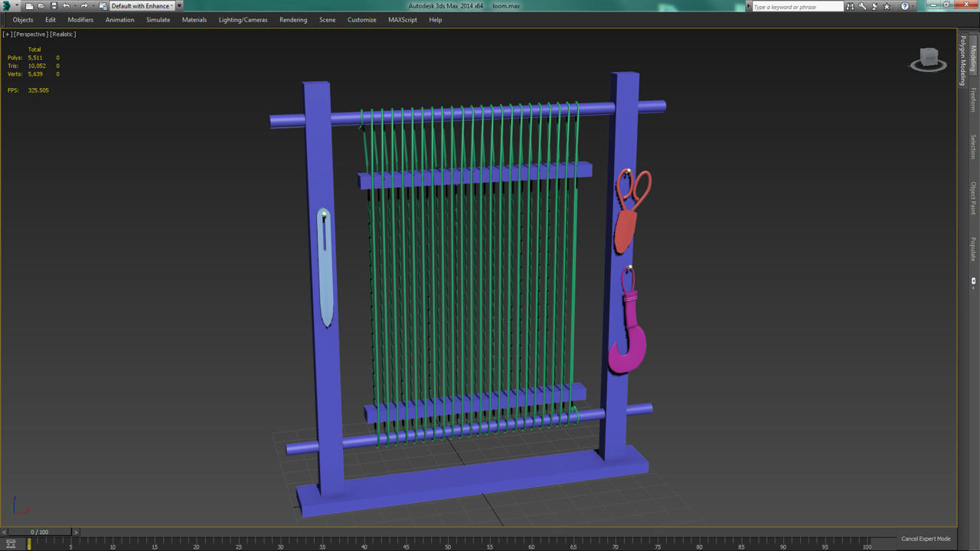Open the Objects menu
Screen dimensions: 980x551
click(x=23, y=20)
